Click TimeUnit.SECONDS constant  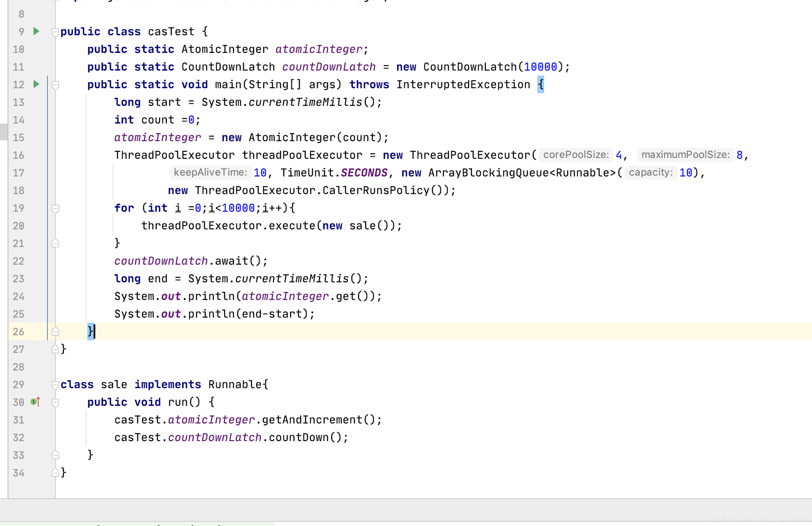coord(334,173)
